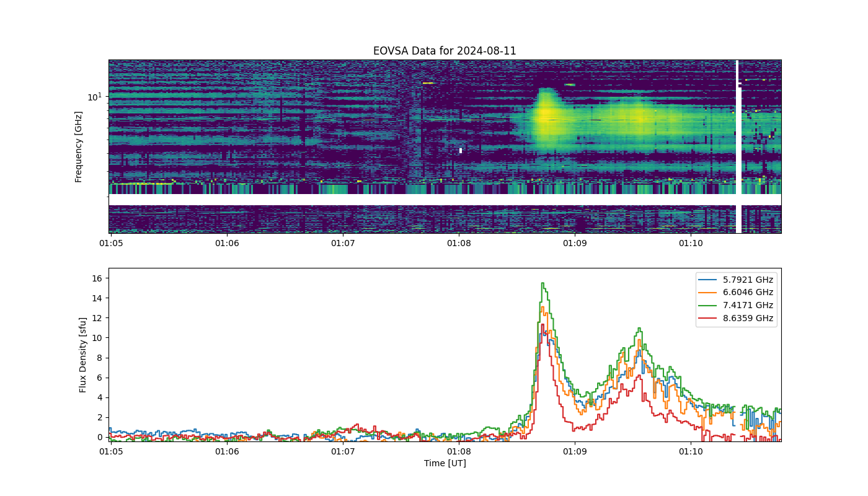Click the Frequency [GHz] axis label
This screenshot has width=868, height=496.
[x=79, y=147]
